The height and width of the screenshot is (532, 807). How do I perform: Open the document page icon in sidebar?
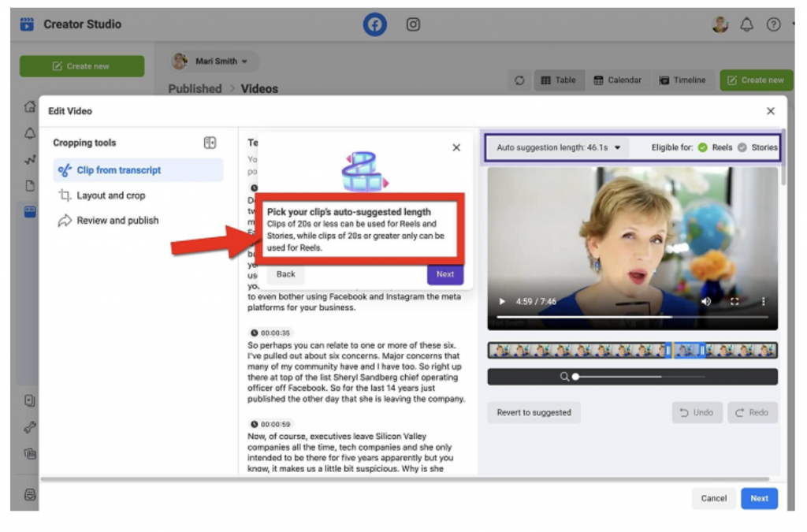pos(30,186)
